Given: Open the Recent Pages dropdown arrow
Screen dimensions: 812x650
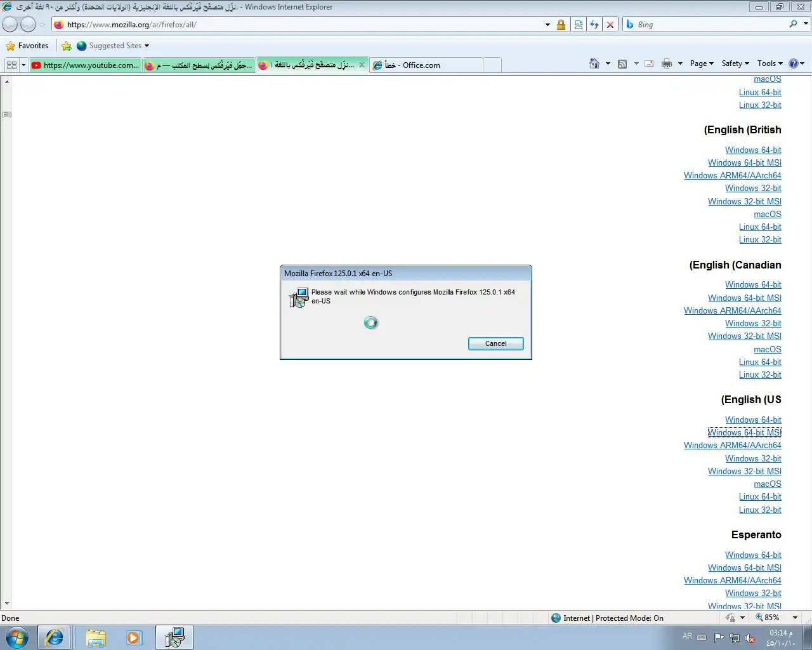Looking at the screenshot, I should point(43,25).
